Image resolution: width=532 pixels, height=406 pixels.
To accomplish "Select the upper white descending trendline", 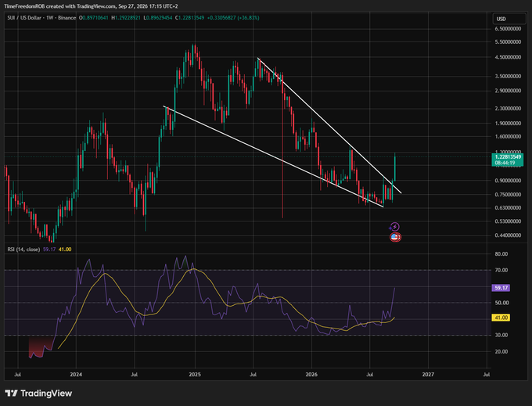I will (329, 126).
